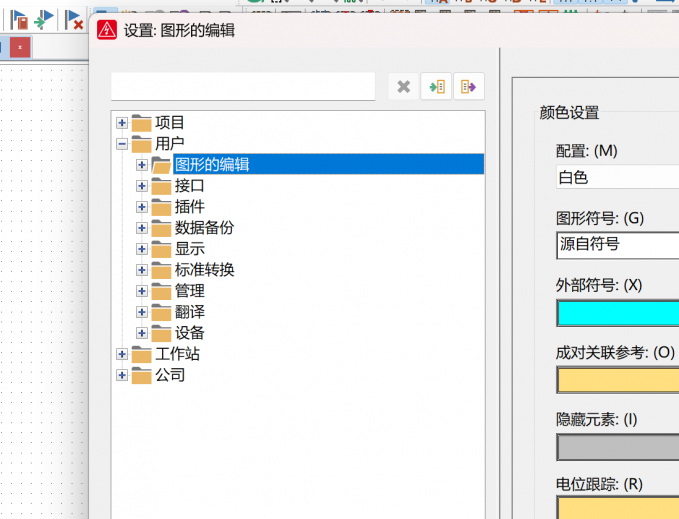Image resolution: width=679 pixels, height=519 pixels.
Task: Expand the 项目 tree node
Action: 122,123
